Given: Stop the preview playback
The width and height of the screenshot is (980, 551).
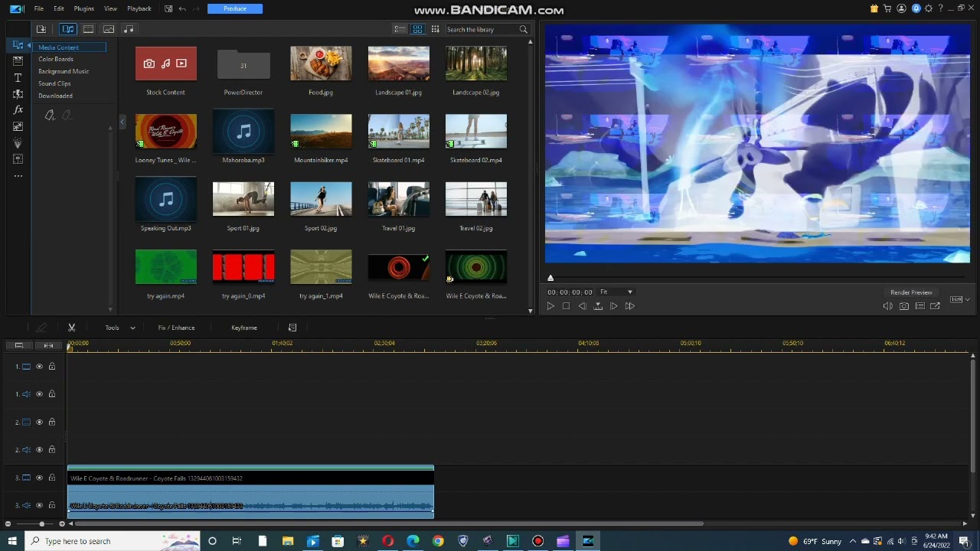Looking at the screenshot, I should click(x=567, y=306).
